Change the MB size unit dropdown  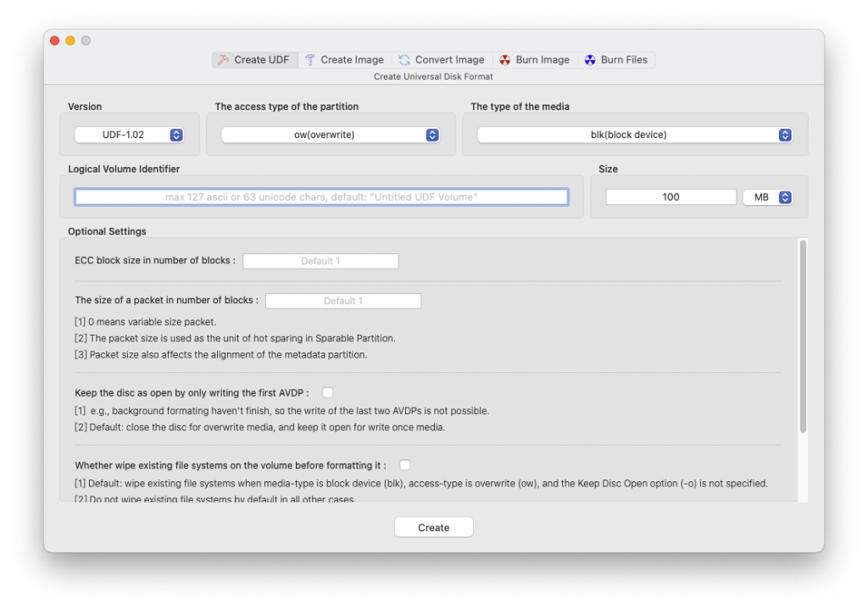pos(768,197)
